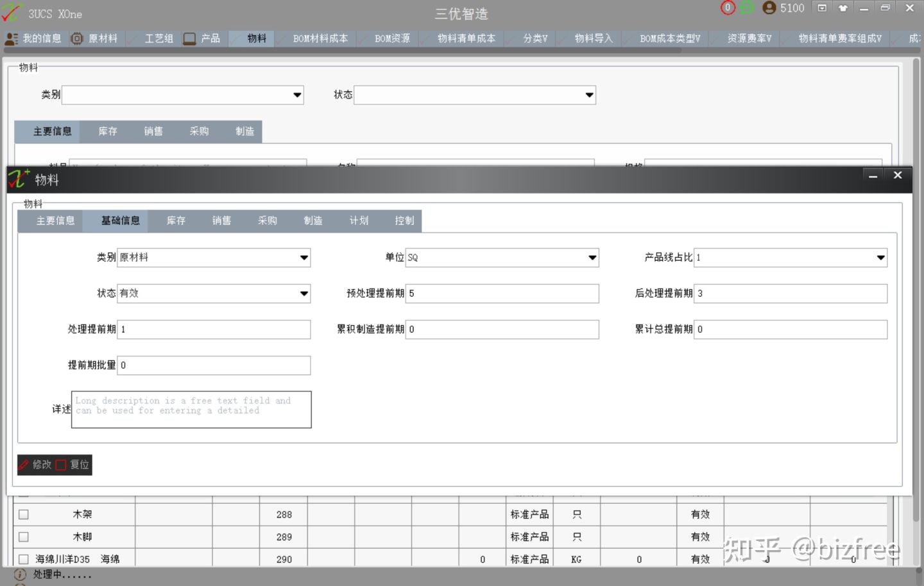Click the 产品 laptop icon
Screen dimensions: 924x586
[189, 38]
